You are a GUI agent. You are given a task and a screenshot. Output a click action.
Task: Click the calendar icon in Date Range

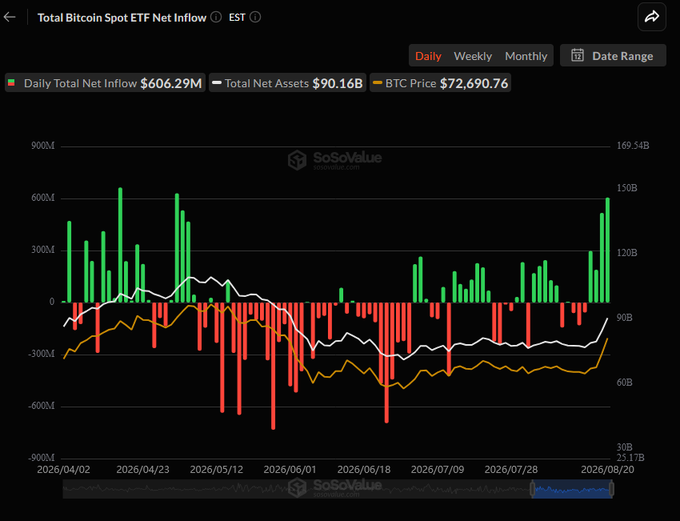pos(577,55)
